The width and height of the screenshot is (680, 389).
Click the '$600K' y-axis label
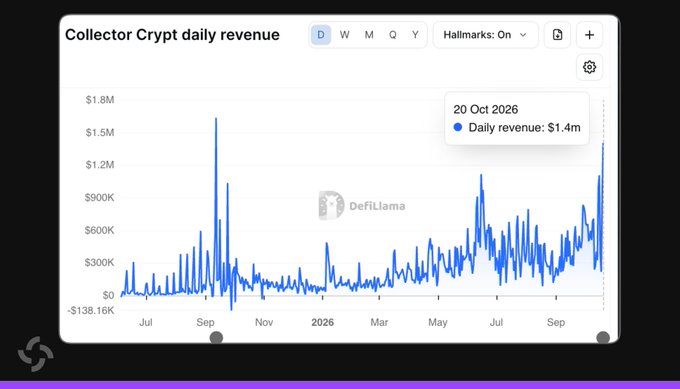[99, 230]
